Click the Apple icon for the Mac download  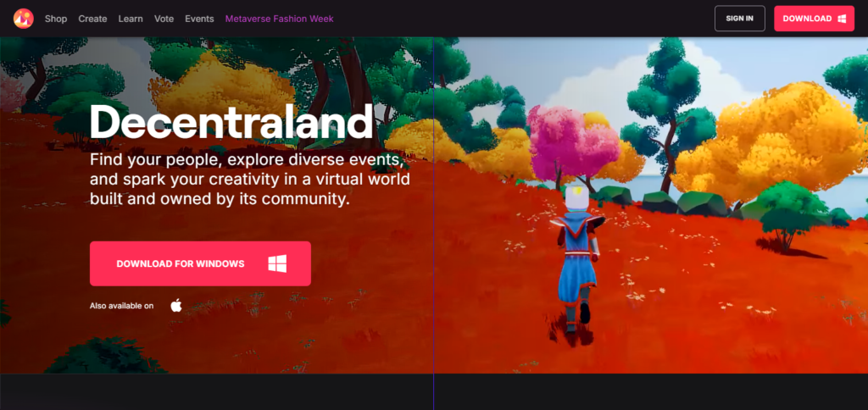coord(176,306)
